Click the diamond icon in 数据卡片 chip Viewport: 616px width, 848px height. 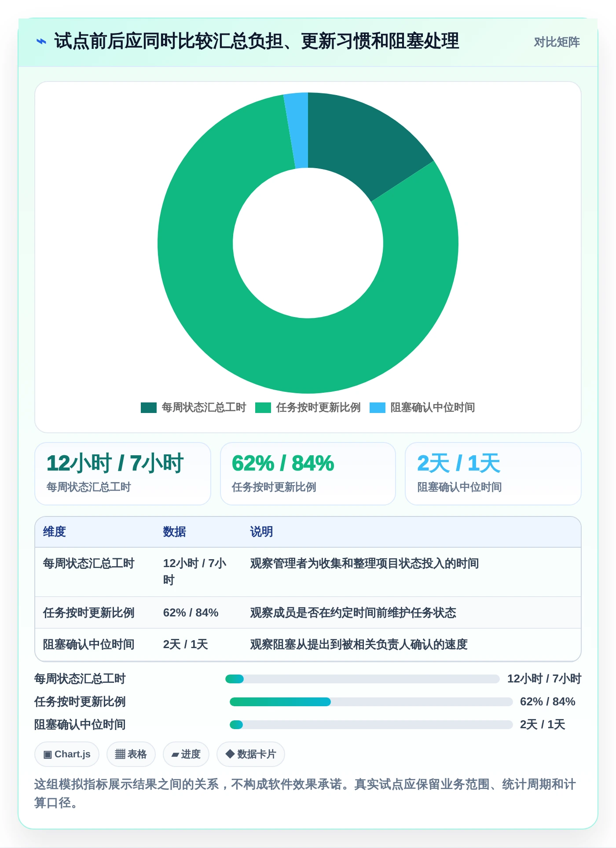click(x=230, y=754)
